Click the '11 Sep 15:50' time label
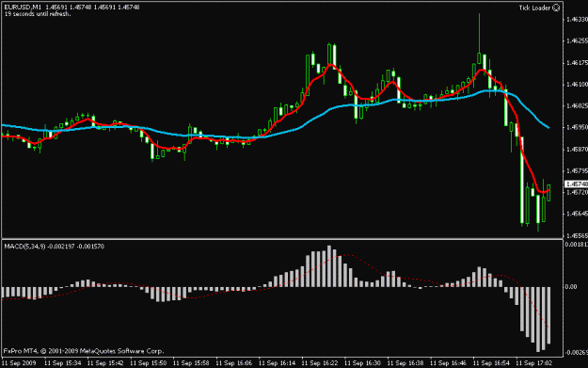The image size is (588, 368). 148,362
